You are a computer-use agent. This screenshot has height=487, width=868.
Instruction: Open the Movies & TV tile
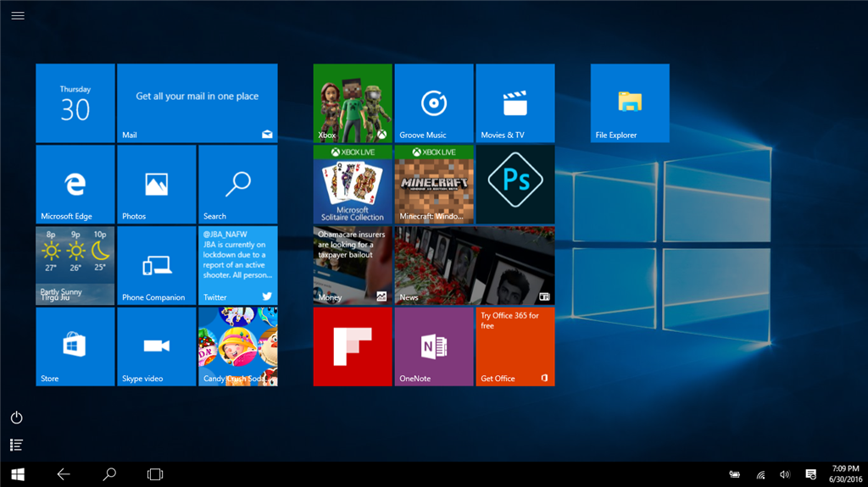pyautogui.click(x=515, y=102)
